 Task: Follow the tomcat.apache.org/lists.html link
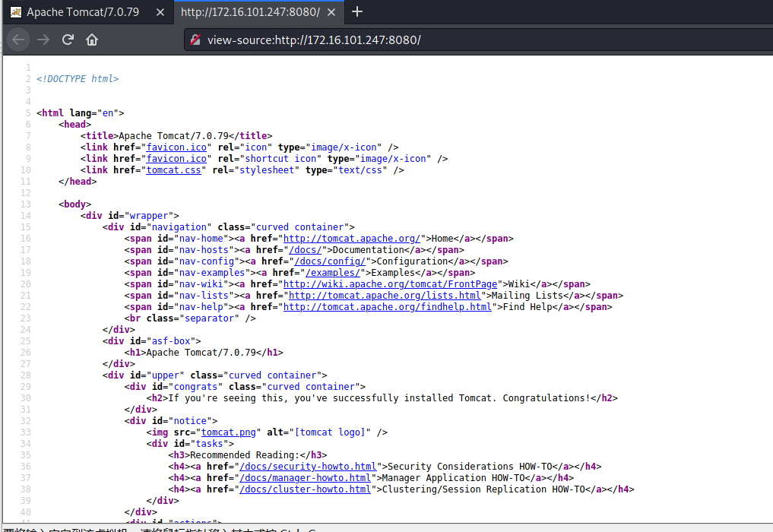click(385, 296)
